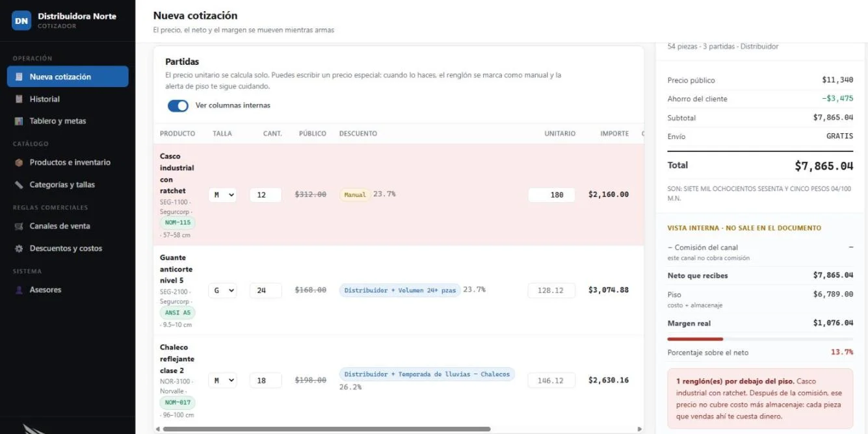The image size is (868, 434).
Task: Open Asesores section
Action: [68, 290]
